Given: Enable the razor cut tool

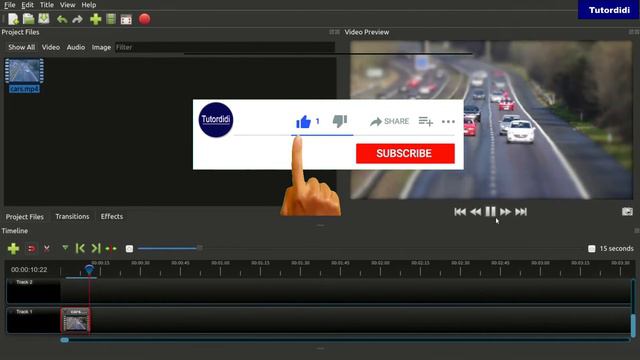Looking at the screenshot, I should [x=47, y=249].
